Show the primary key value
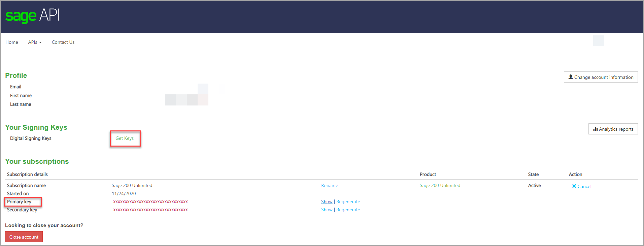 (327, 202)
